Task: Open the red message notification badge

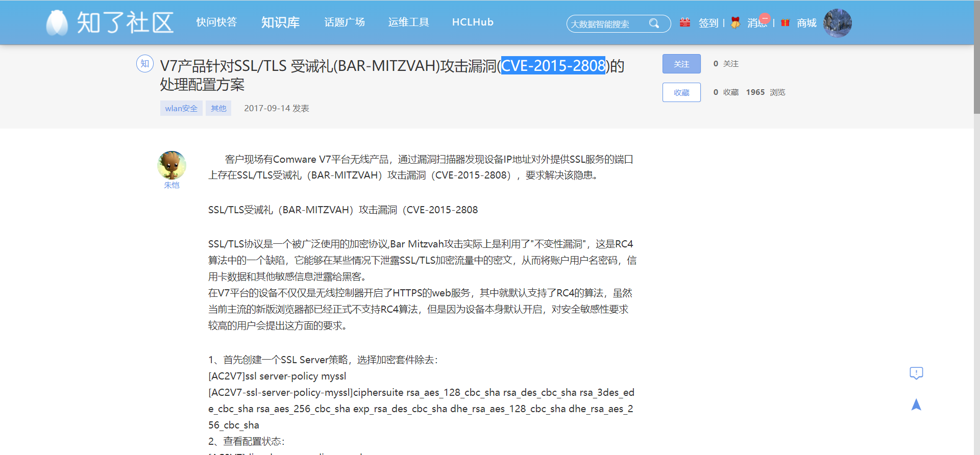Action: tap(765, 18)
